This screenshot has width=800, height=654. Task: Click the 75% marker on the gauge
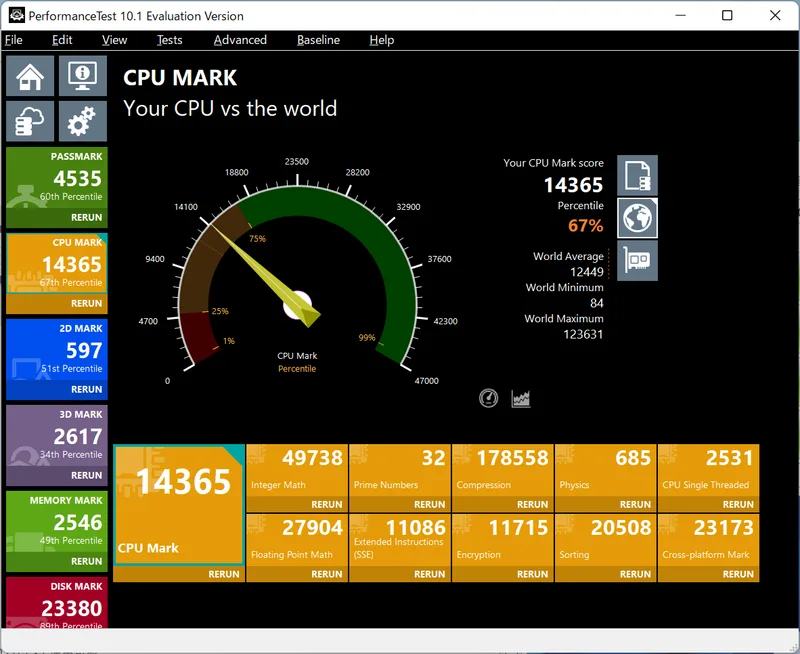(x=258, y=239)
